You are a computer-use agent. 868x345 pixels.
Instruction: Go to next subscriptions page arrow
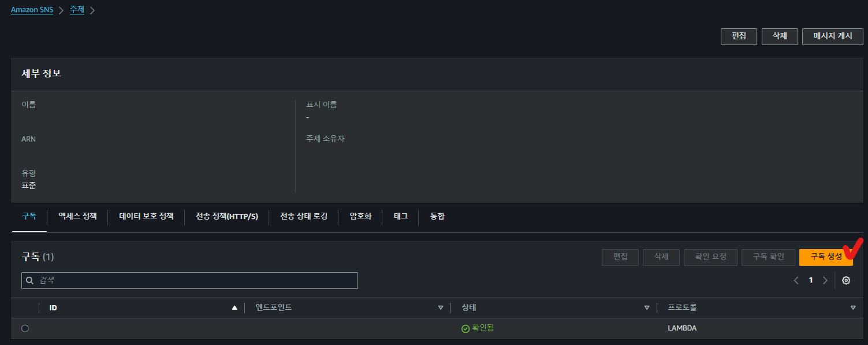coord(825,280)
